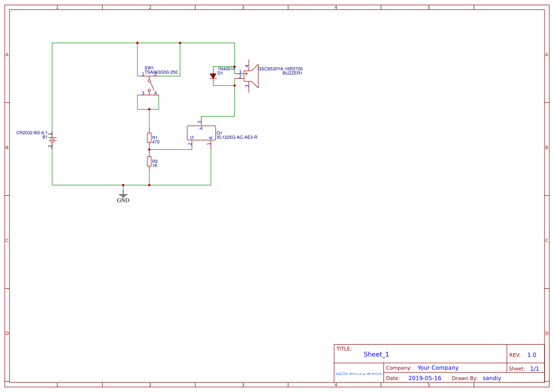This screenshot has height=392, width=554.
Task: Click the XL1225G-AC-AE3-R part label
Action: (x=237, y=137)
